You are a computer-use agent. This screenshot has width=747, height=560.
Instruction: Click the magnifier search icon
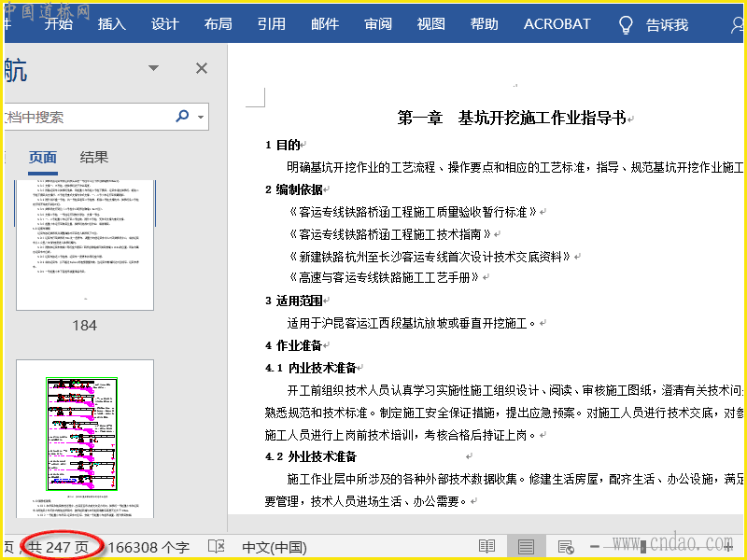click(x=182, y=116)
